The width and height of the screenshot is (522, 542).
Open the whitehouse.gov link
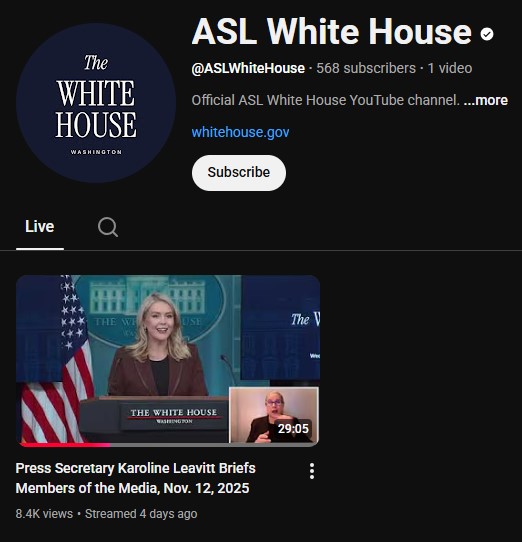(240, 132)
